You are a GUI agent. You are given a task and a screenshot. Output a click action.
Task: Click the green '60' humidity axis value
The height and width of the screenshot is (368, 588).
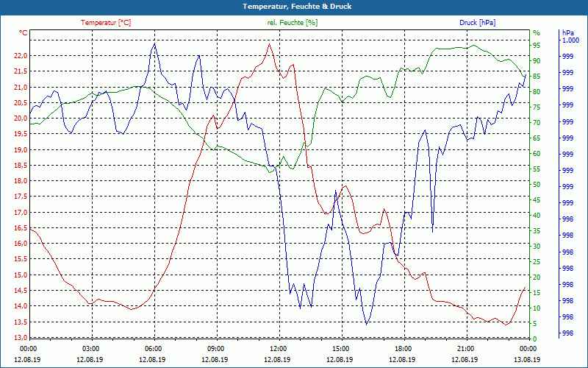(x=537, y=154)
